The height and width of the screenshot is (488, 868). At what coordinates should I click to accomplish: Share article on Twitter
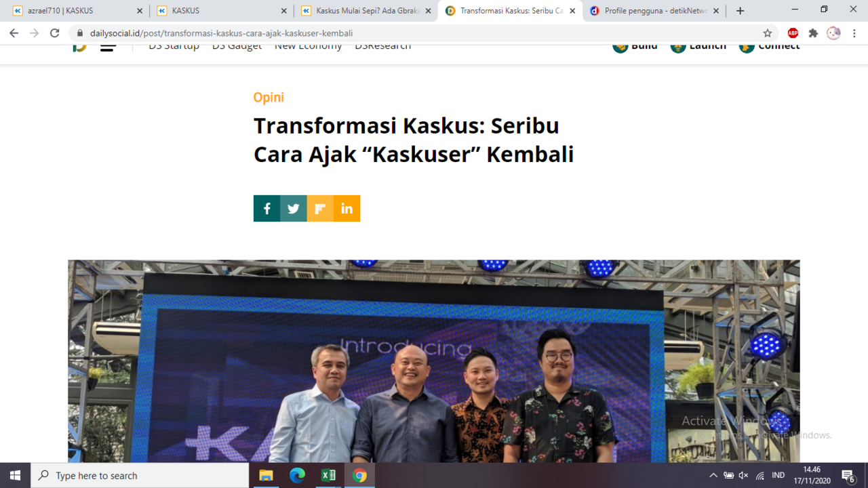(293, 209)
